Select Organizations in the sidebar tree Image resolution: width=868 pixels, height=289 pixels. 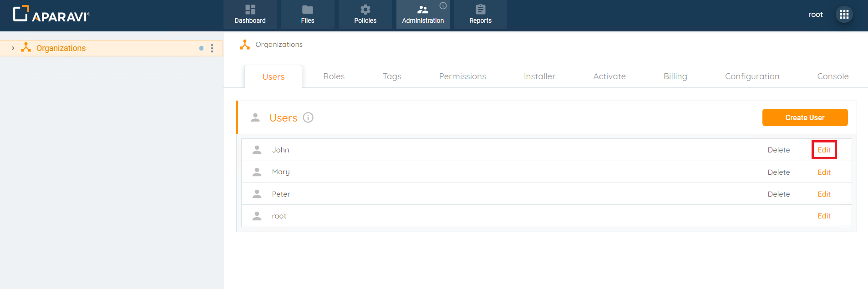pos(61,48)
